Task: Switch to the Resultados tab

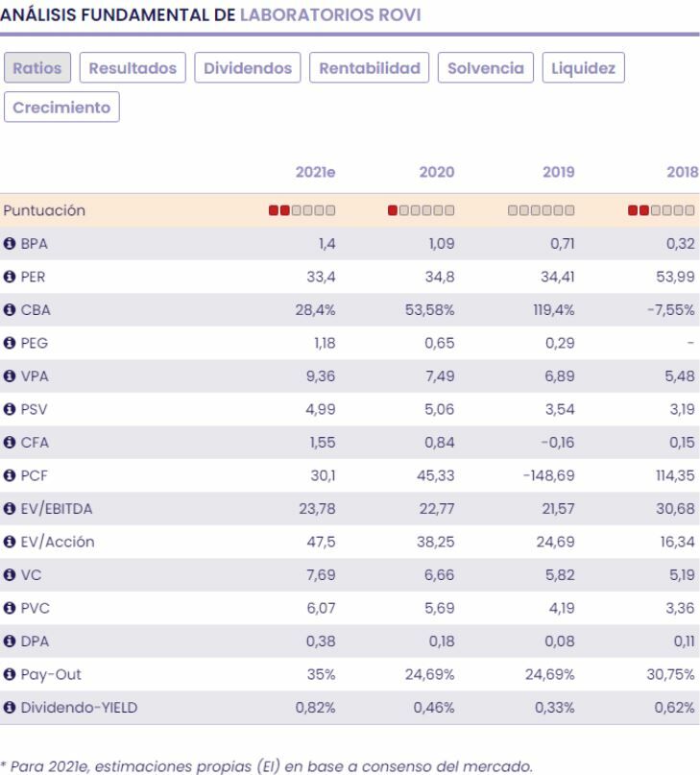Action: 133,68
